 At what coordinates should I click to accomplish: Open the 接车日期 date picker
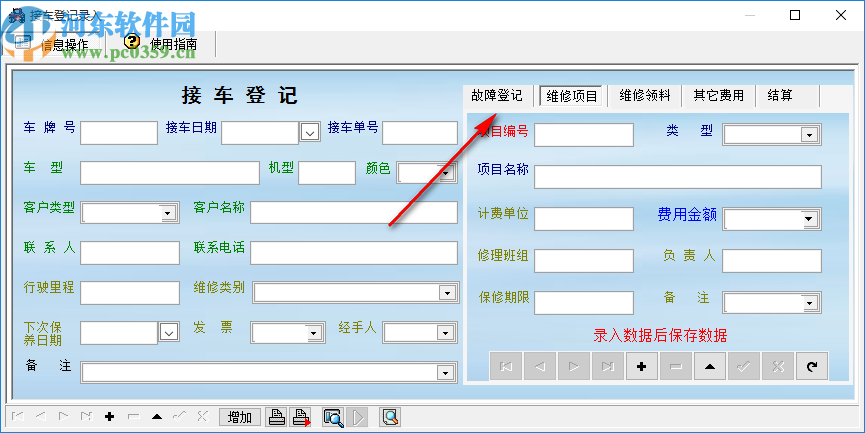(x=310, y=132)
